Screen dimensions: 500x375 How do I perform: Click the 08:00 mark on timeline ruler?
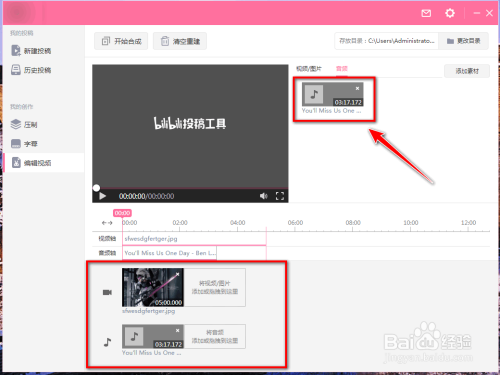point(353,223)
